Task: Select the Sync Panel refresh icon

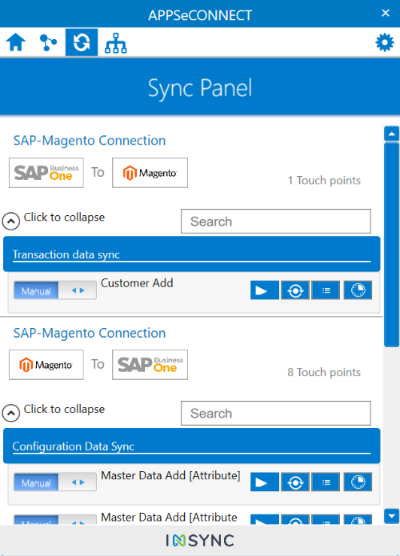Action: [x=82, y=43]
